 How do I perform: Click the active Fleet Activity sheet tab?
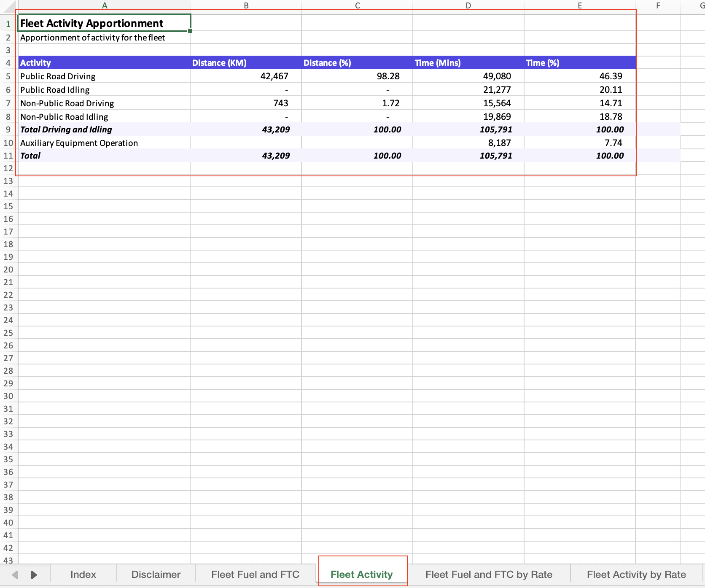pyautogui.click(x=362, y=575)
